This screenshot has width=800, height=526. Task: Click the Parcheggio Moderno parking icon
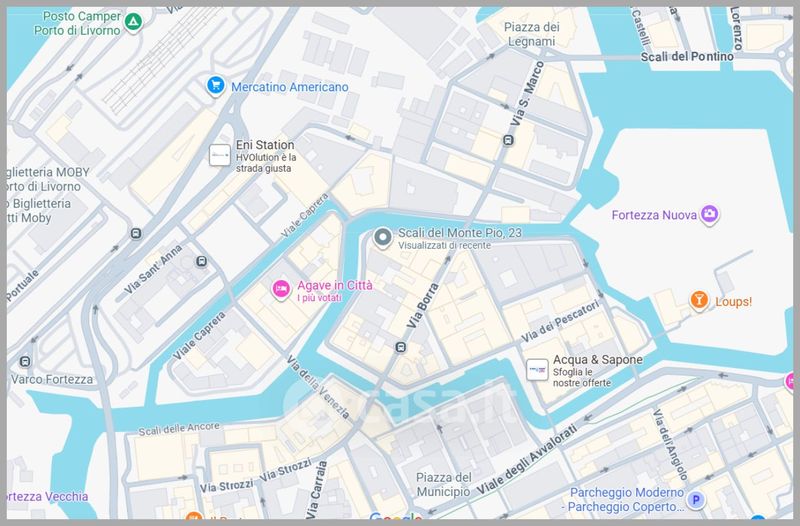point(695,499)
